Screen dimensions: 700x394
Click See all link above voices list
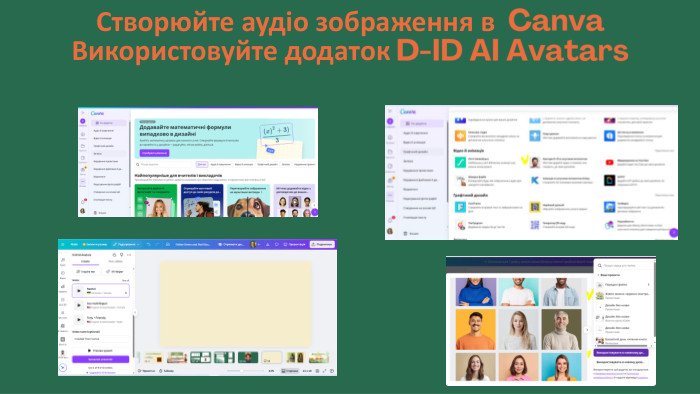(x=125, y=281)
